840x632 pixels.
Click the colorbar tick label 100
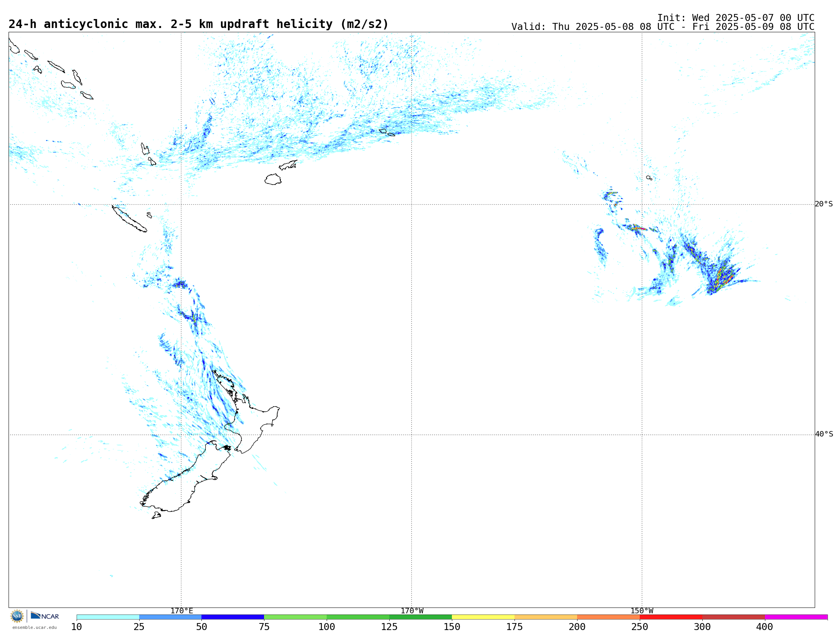327,627
